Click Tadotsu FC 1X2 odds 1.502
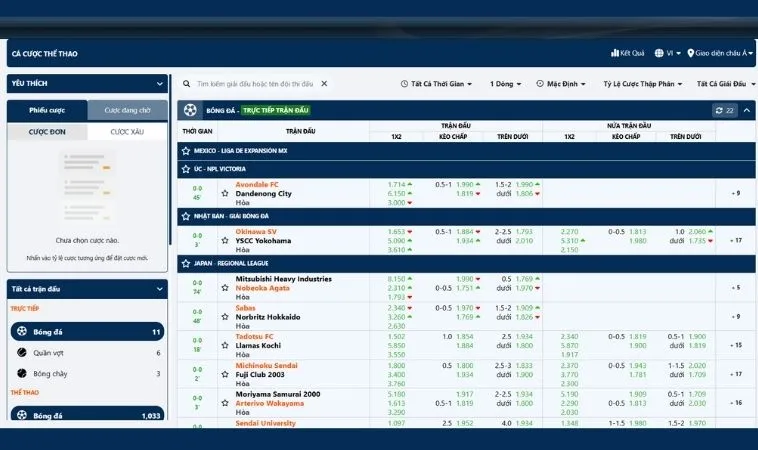 pyautogui.click(x=396, y=336)
